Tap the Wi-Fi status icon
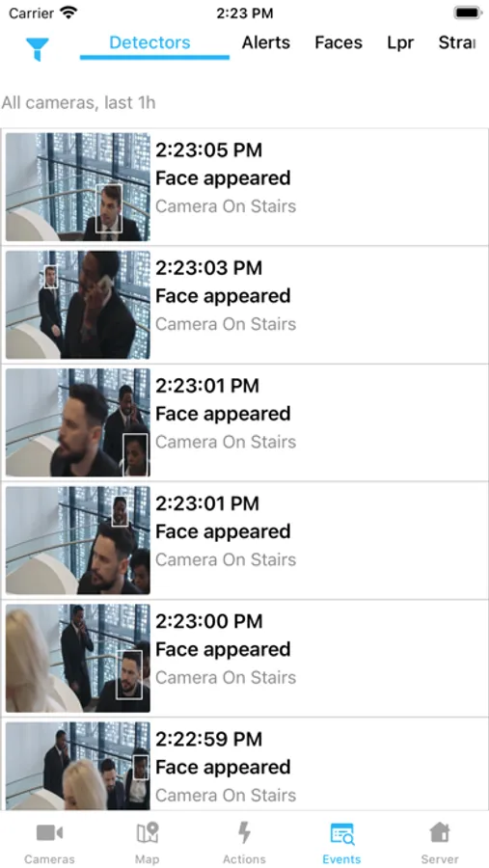This screenshot has height=868, width=489. pyautogui.click(x=69, y=14)
